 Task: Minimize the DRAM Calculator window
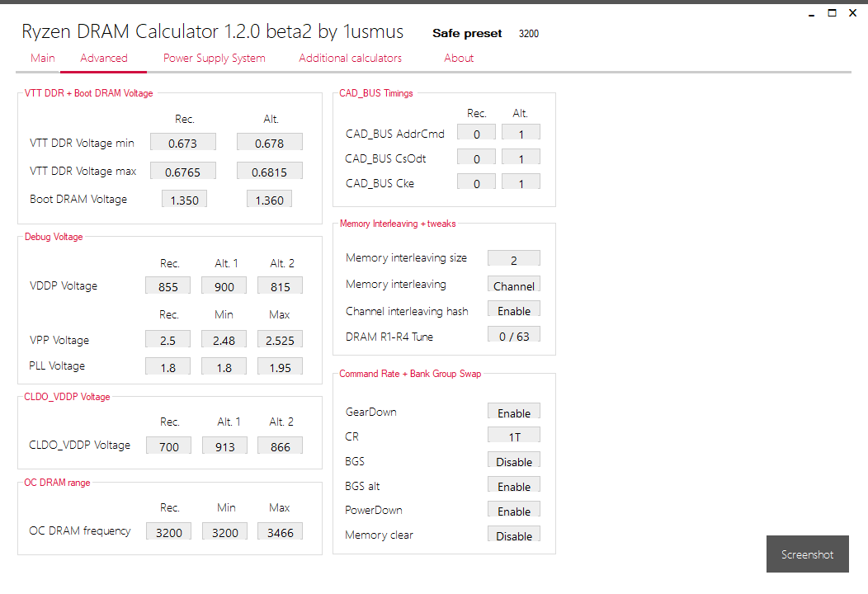[x=812, y=13]
